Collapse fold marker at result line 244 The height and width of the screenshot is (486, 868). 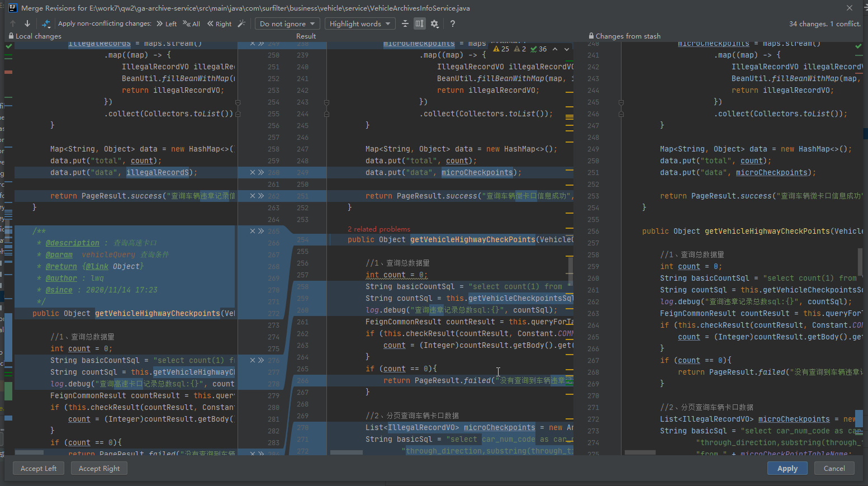tap(326, 114)
